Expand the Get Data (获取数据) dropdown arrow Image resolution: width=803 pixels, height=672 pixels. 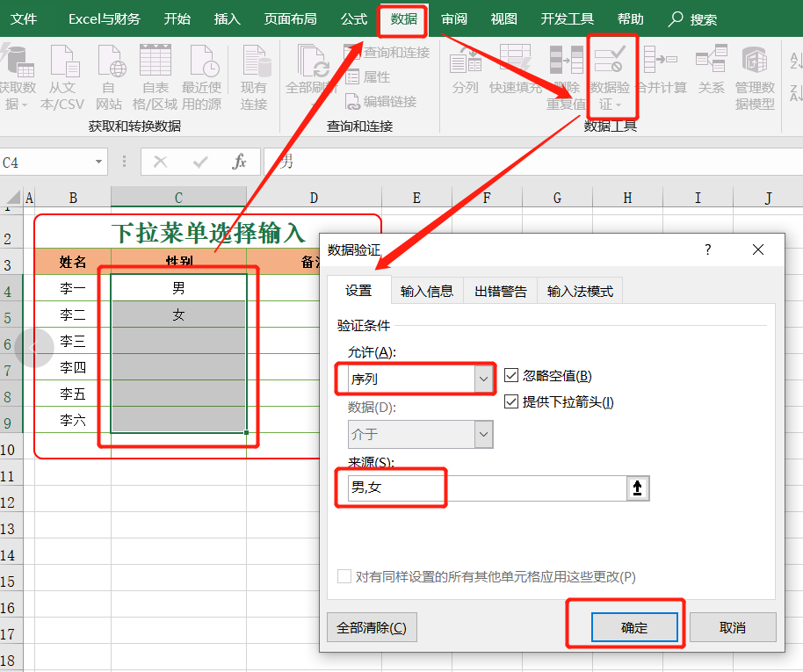(25, 105)
